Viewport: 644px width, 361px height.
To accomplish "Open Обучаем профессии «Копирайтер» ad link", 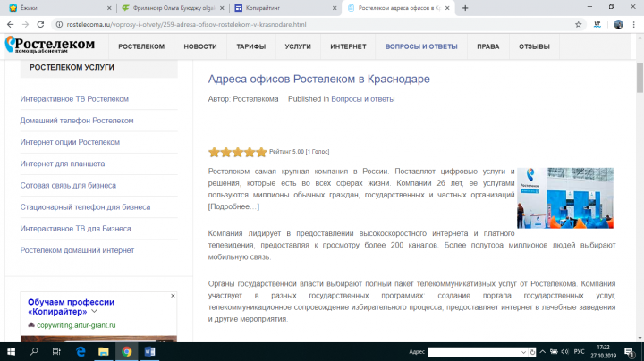I will (x=71, y=306).
